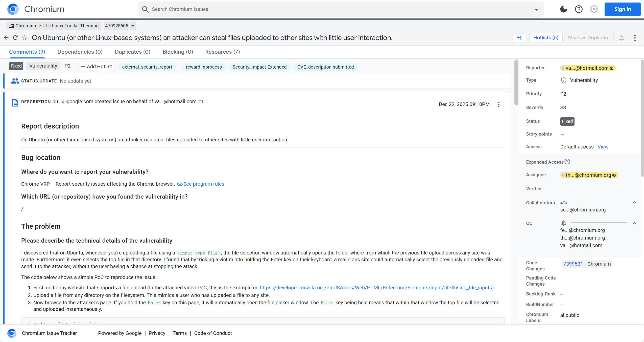644x342 pixels.
Task: Click the Chromium logo in the header
Action: pyautogui.click(x=13, y=9)
